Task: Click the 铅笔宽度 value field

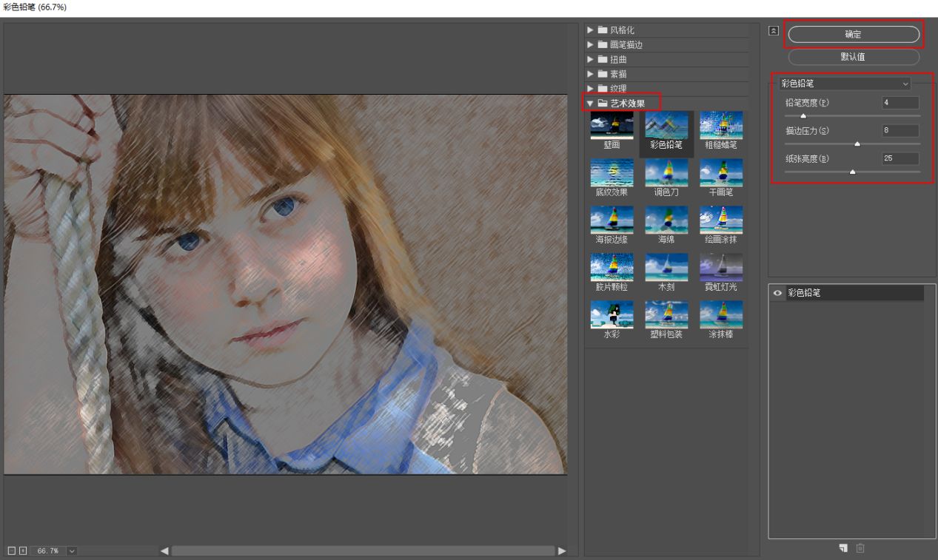Action: (900, 103)
